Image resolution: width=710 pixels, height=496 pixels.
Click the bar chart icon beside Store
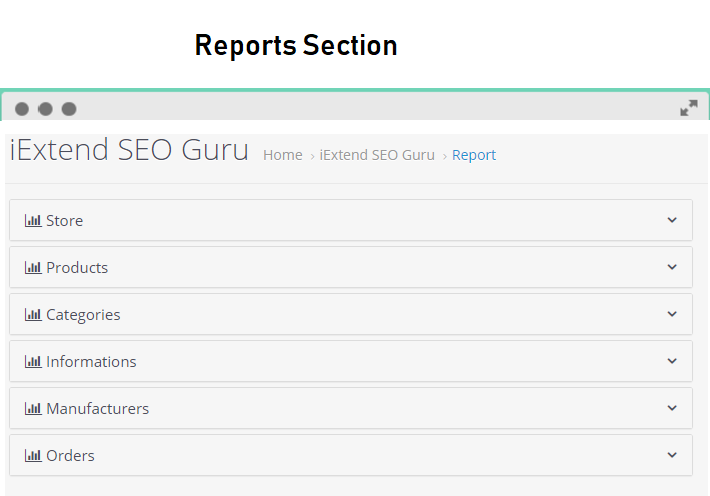click(33, 221)
